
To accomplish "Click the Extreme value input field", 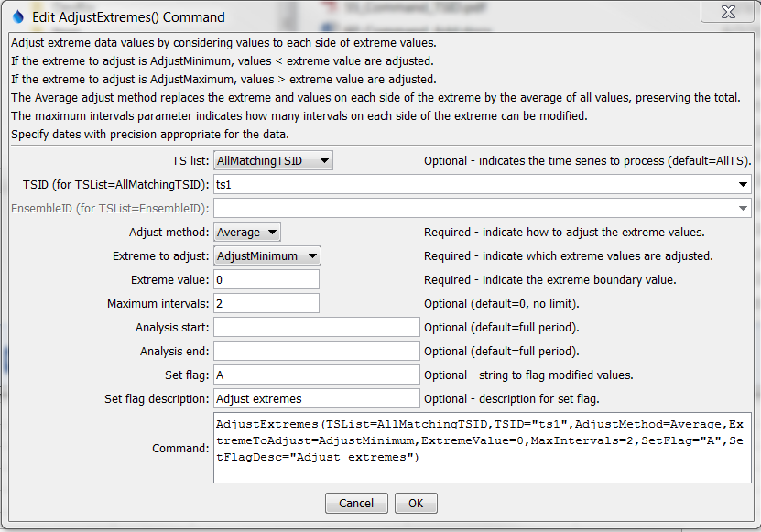I will pyautogui.click(x=266, y=279).
